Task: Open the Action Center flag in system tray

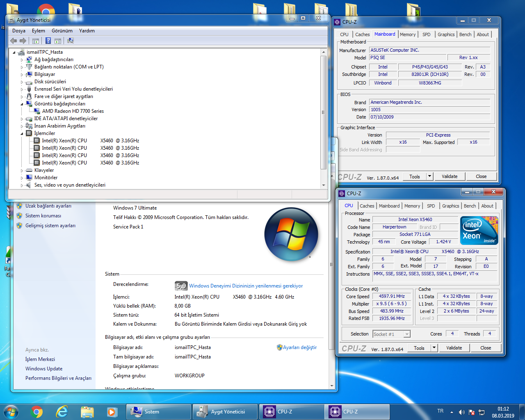Action: [472, 412]
